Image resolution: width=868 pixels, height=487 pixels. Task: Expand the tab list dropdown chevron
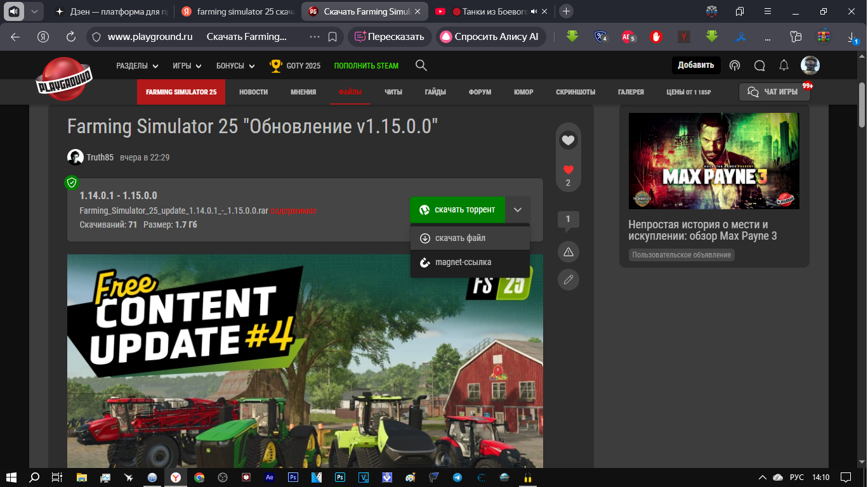pyautogui.click(x=34, y=11)
